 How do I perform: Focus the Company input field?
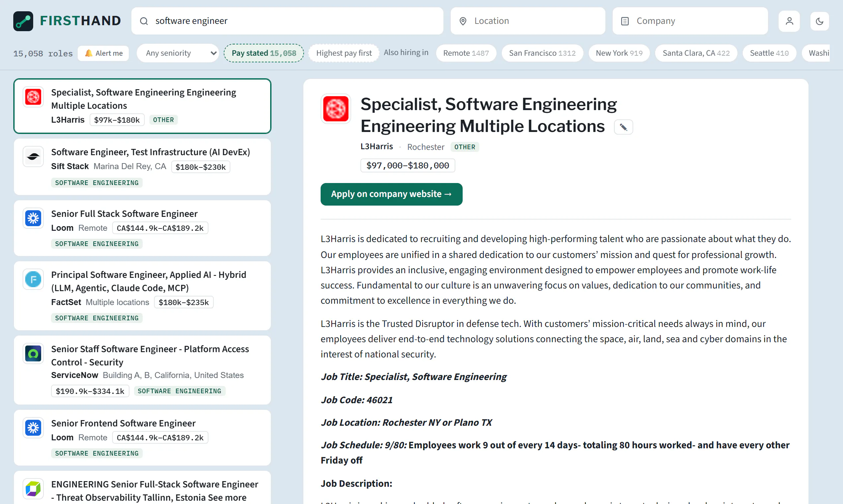[690, 21]
